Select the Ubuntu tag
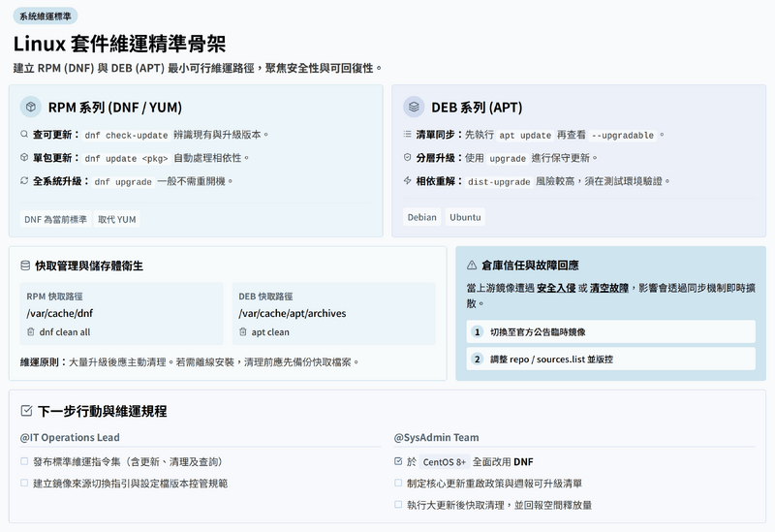 (x=465, y=217)
